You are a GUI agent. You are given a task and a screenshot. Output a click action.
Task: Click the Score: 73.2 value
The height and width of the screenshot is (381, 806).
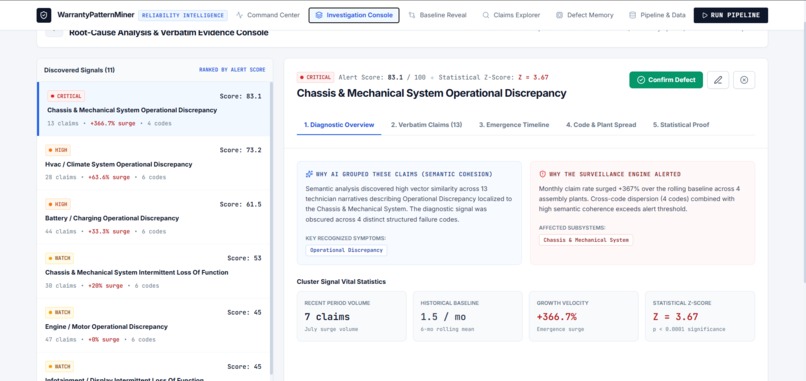(241, 150)
